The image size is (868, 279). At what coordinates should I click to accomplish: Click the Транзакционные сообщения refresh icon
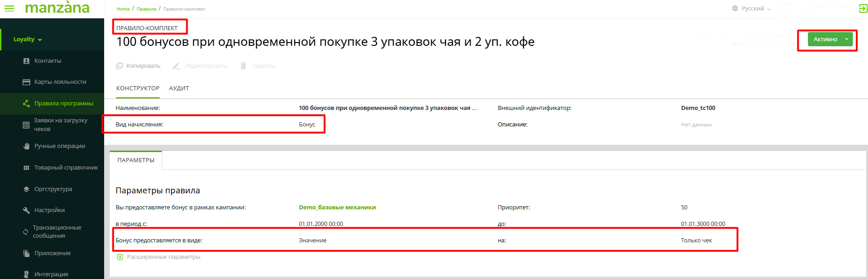[26, 232]
